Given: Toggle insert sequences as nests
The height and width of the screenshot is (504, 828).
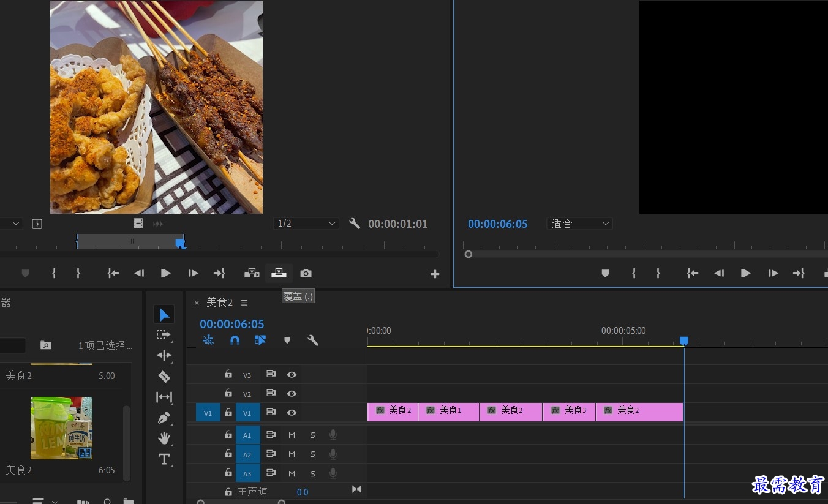Looking at the screenshot, I should [x=208, y=340].
